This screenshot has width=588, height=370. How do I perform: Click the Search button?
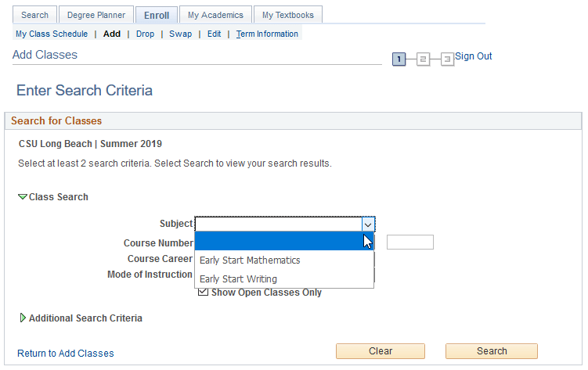492,351
